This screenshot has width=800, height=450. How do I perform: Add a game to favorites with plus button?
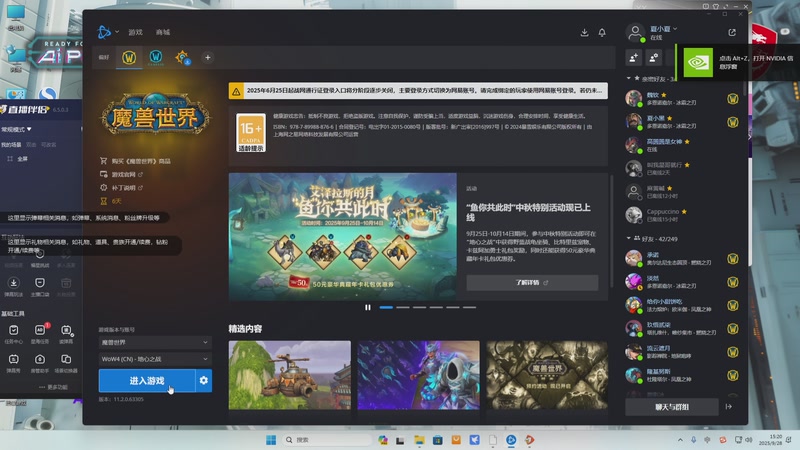click(x=208, y=58)
